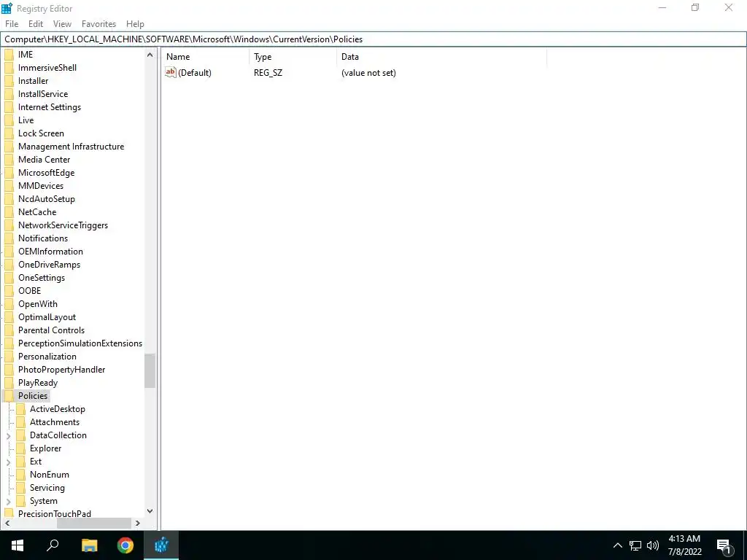Viewport: 747px width, 560px height.
Task: Open the Windows Start menu
Action: pyautogui.click(x=18, y=545)
